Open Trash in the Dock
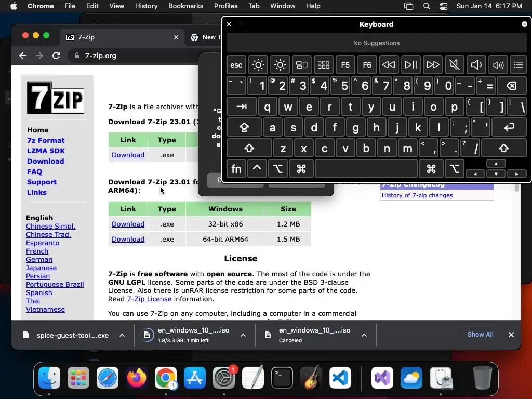This screenshot has width=532, height=399. [x=483, y=378]
